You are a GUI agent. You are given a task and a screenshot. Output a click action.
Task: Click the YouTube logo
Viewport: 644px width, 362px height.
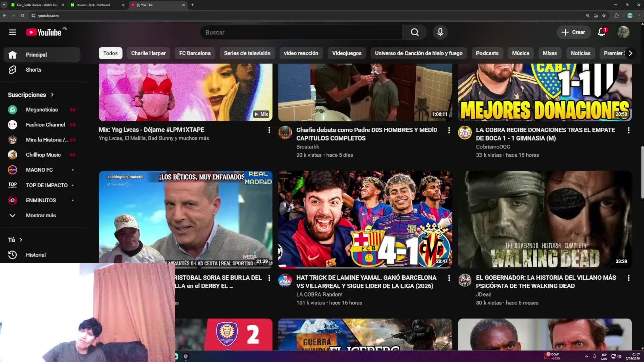click(x=43, y=32)
